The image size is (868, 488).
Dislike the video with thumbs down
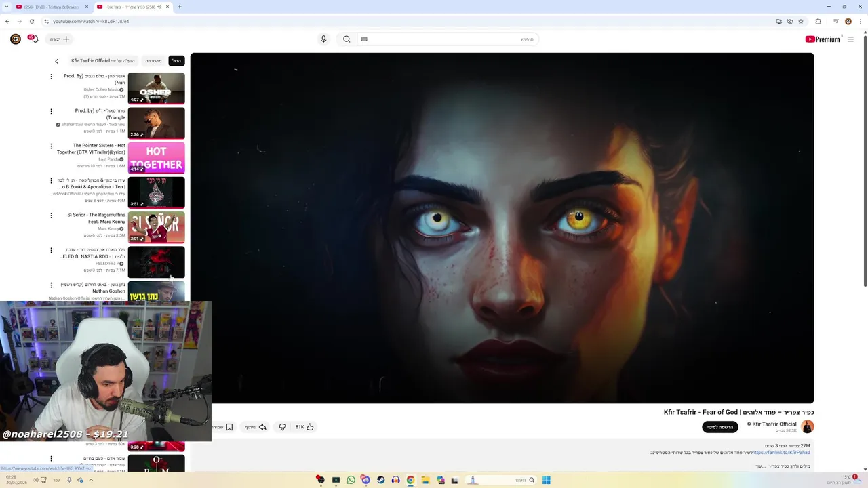283,427
